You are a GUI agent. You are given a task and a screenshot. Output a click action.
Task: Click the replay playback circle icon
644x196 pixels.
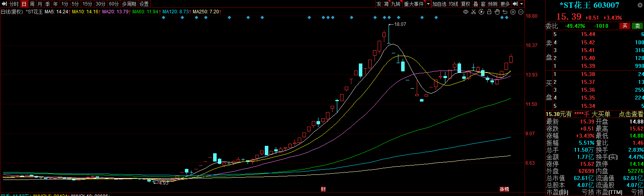[x=481, y=12]
